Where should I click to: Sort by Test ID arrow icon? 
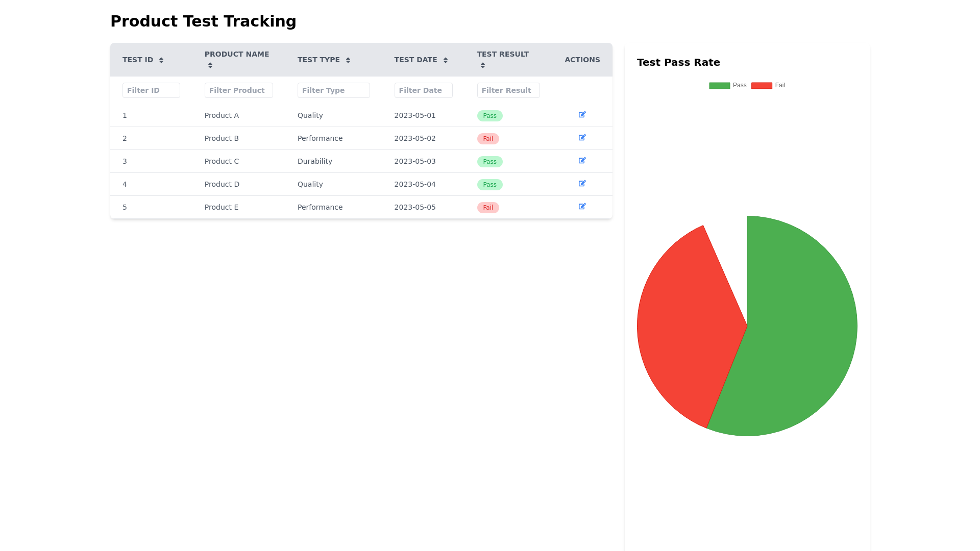coord(161,60)
